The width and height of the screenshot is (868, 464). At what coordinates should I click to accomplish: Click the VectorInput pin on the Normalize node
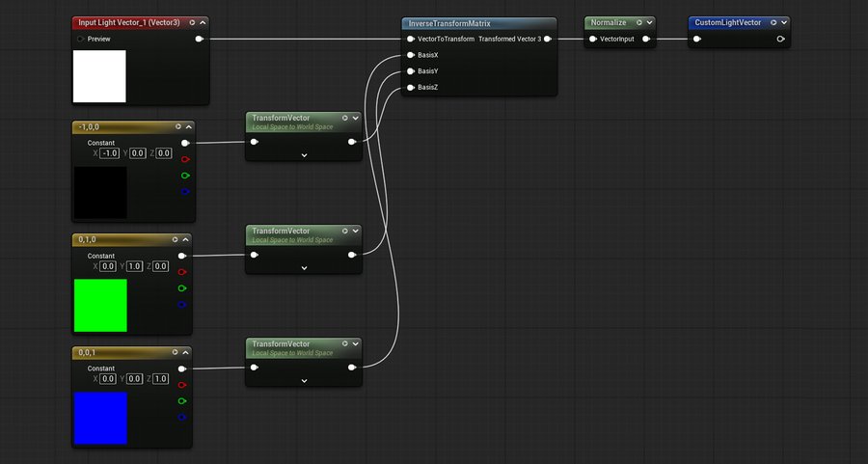(x=592, y=40)
